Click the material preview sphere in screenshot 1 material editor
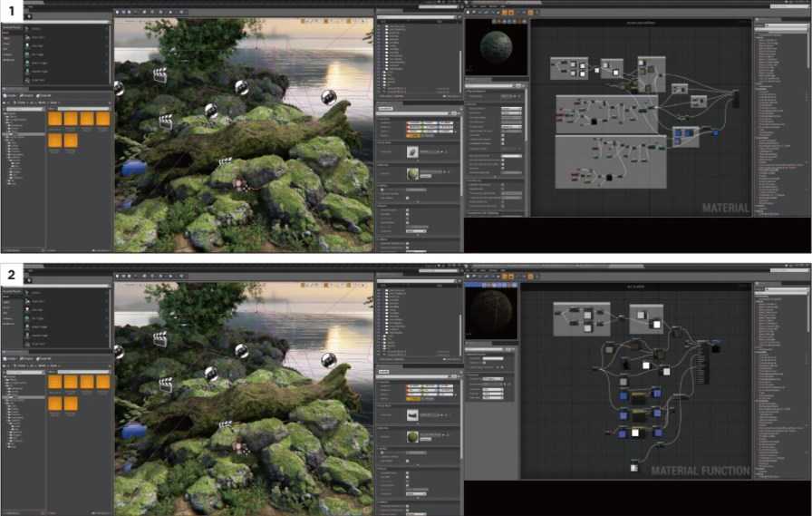 coord(496,47)
